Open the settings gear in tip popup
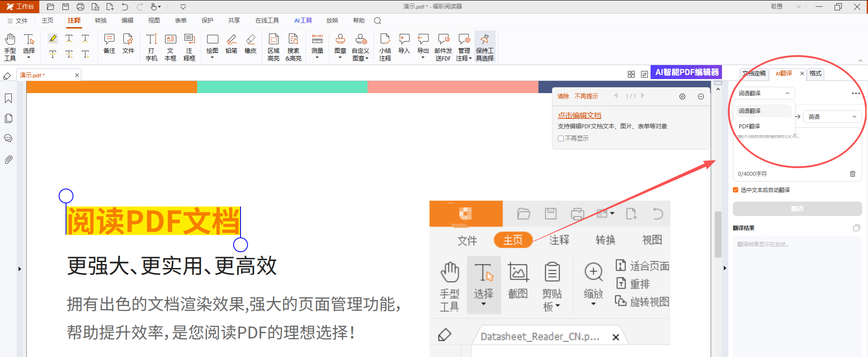This screenshot has width=868, height=357. pyautogui.click(x=682, y=96)
